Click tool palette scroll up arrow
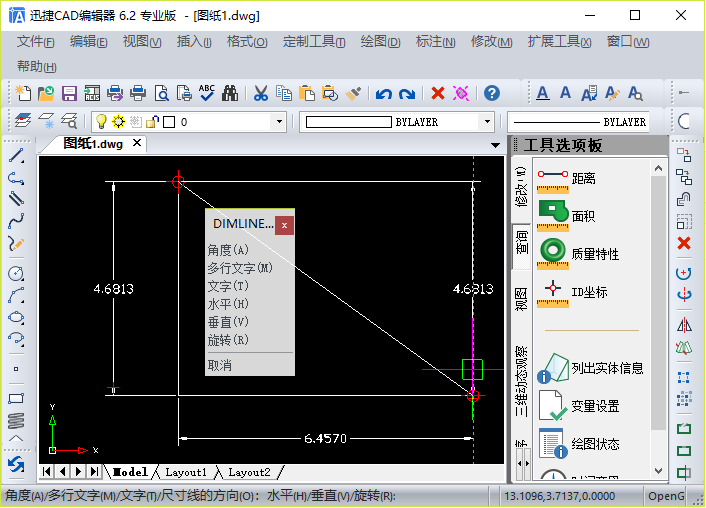The width and height of the screenshot is (706, 508). point(658,168)
